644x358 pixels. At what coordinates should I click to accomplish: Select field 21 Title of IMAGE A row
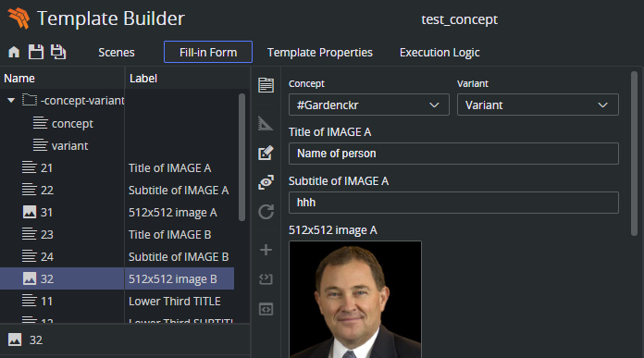(x=118, y=168)
